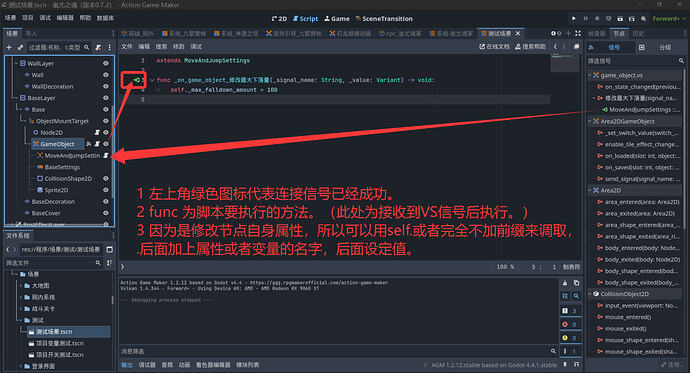Viewport: 690px width, 373px height.
Task: Collapse the WallLayer tree node
Action: tap(16, 63)
